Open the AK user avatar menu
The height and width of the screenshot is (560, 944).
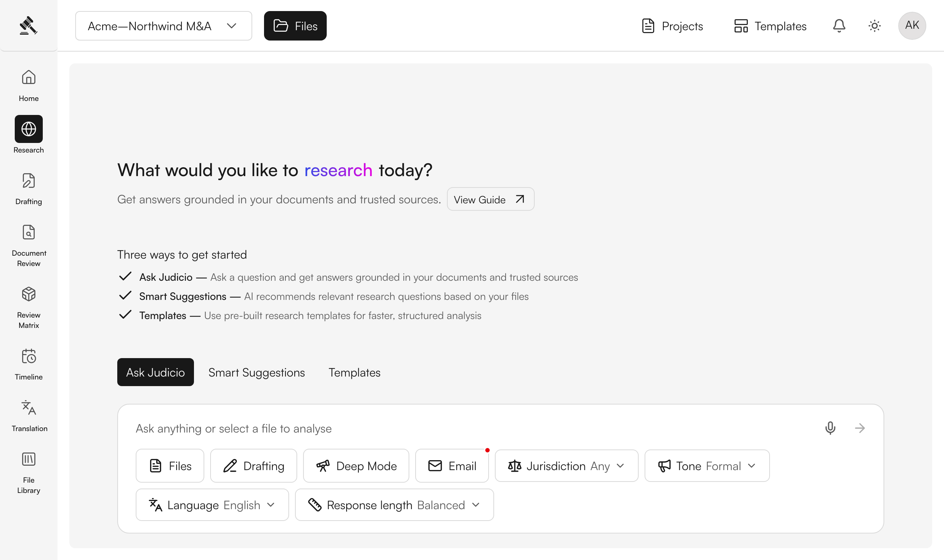coord(912,26)
